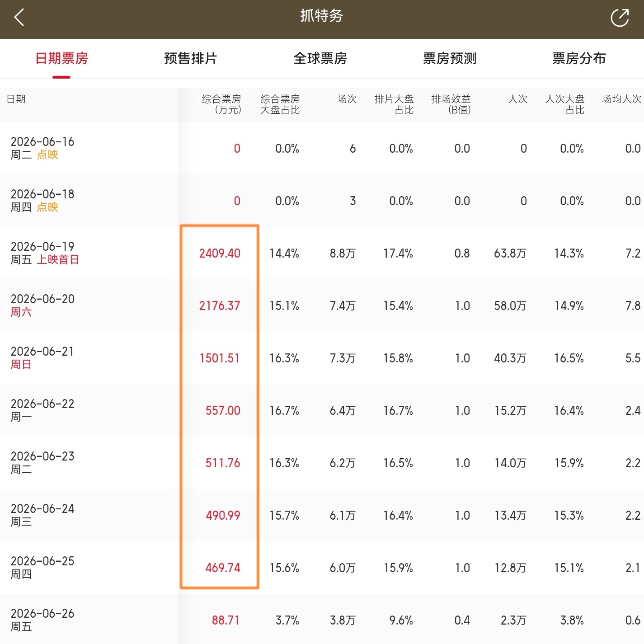Click the 综合票房大盘占比 column header
The height and width of the screenshot is (644, 644).
click(280, 104)
